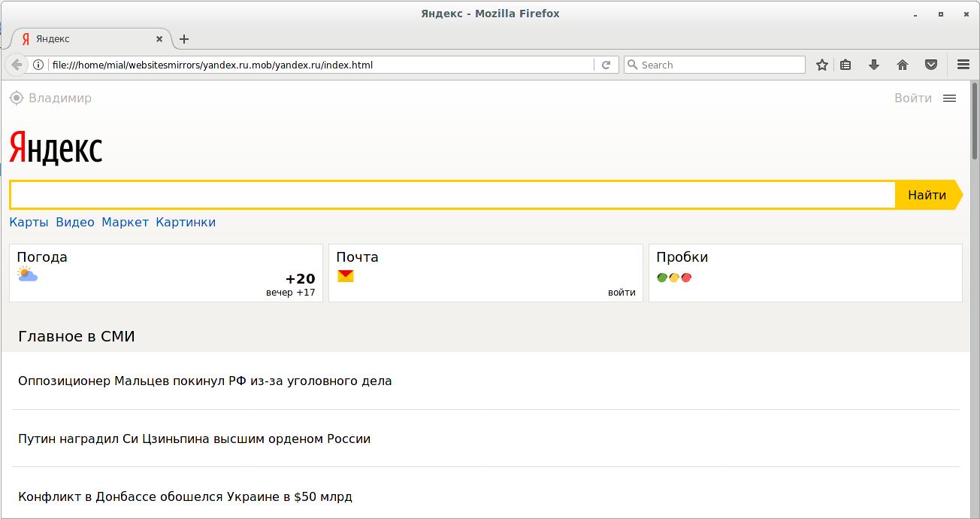Open the Firefox hamburger menu
980x519 pixels.
point(963,65)
